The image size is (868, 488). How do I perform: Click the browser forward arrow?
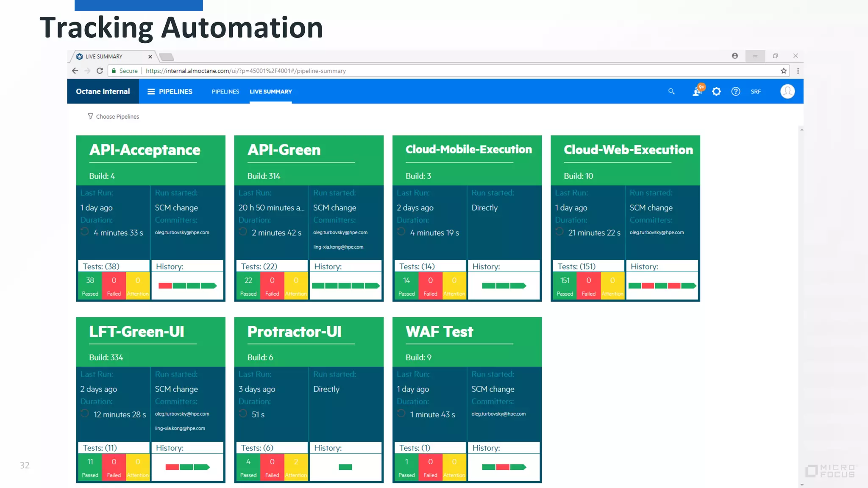(x=87, y=71)
